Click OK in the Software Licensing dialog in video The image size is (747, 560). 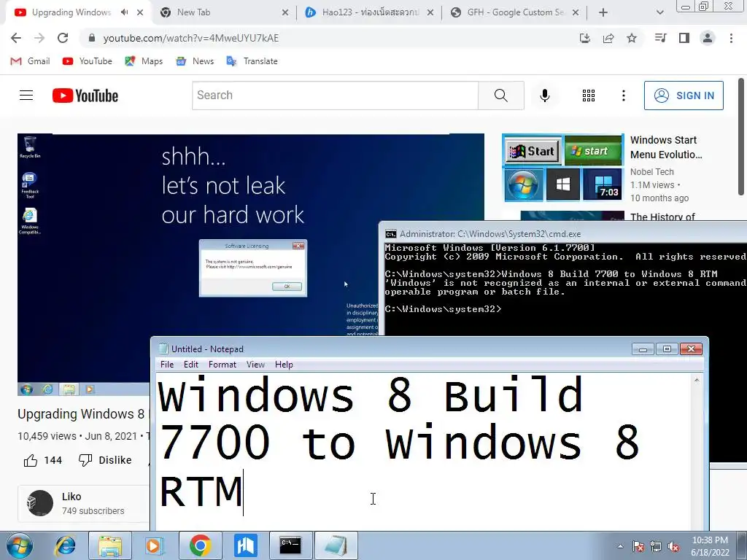click(x=287, y=286)
